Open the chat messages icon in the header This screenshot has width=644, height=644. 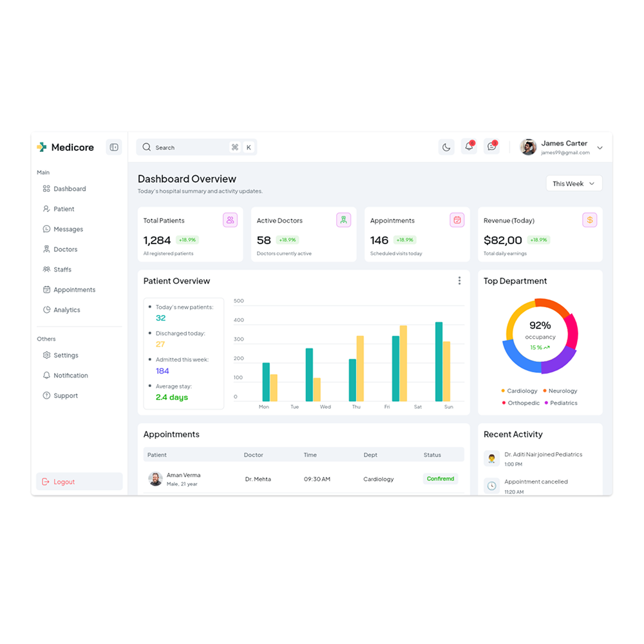[492, 147]
